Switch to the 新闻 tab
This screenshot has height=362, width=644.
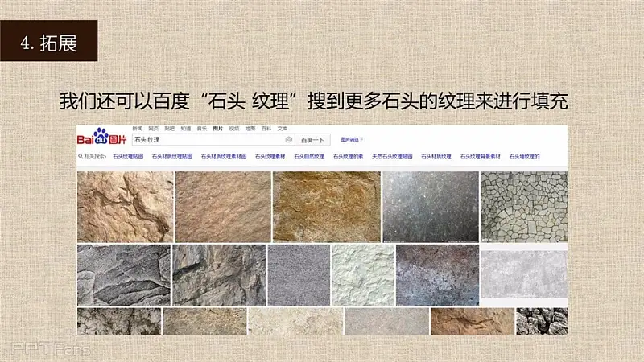(138, 129)
